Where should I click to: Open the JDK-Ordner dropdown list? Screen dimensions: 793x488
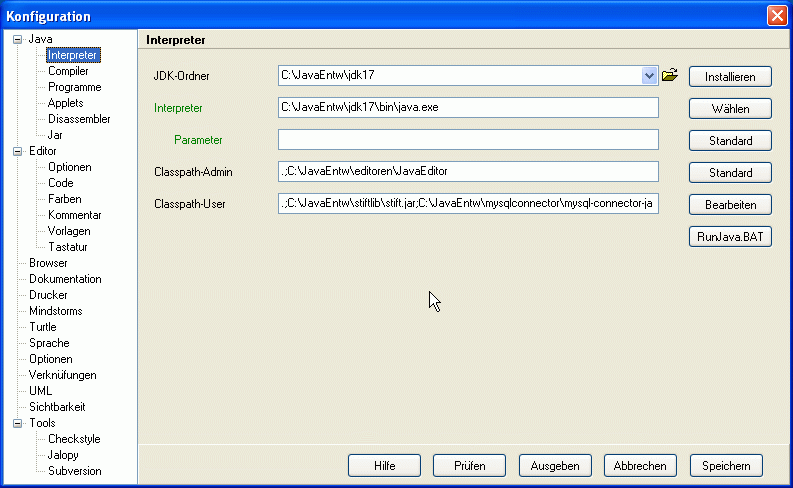coord(649,75)
